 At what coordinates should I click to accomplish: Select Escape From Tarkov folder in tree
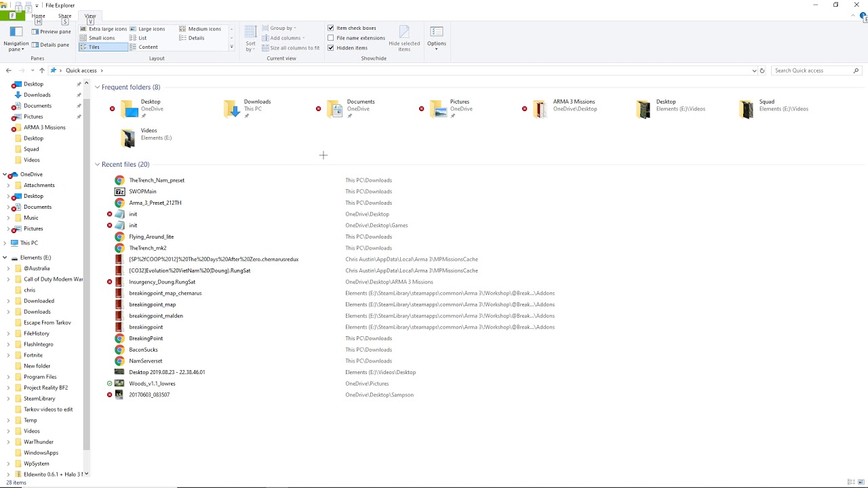(x=47, y=323)
